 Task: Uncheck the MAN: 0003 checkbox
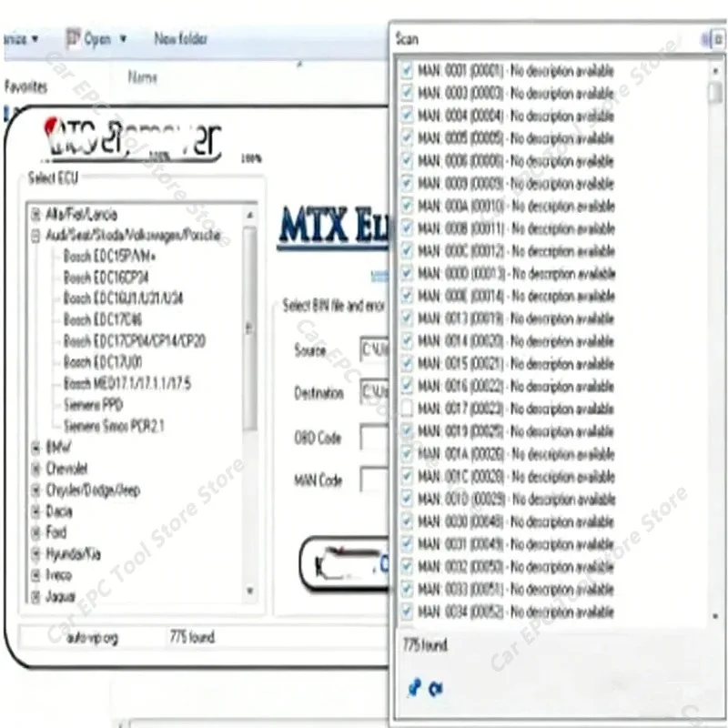click(x=407, y=93)
